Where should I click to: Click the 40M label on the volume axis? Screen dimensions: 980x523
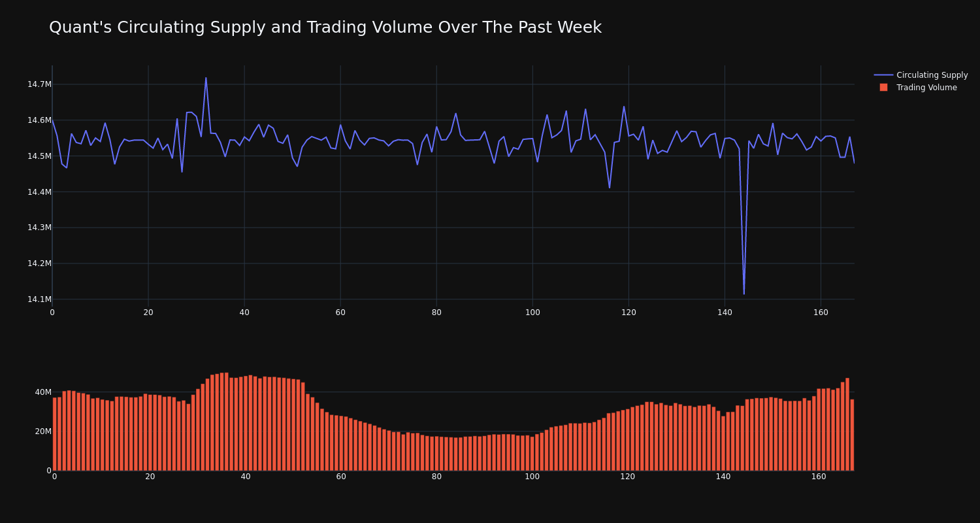pos(43,392)
